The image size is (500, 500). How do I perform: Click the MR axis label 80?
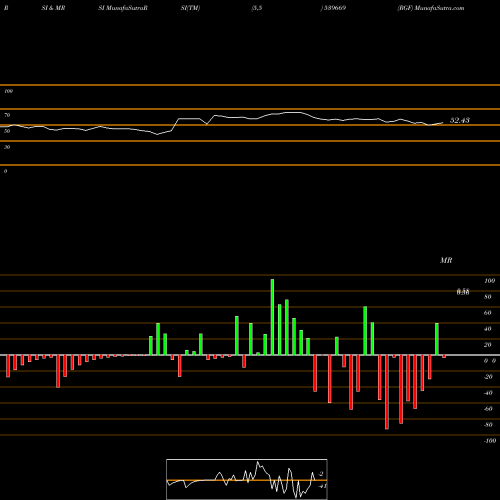488,297
